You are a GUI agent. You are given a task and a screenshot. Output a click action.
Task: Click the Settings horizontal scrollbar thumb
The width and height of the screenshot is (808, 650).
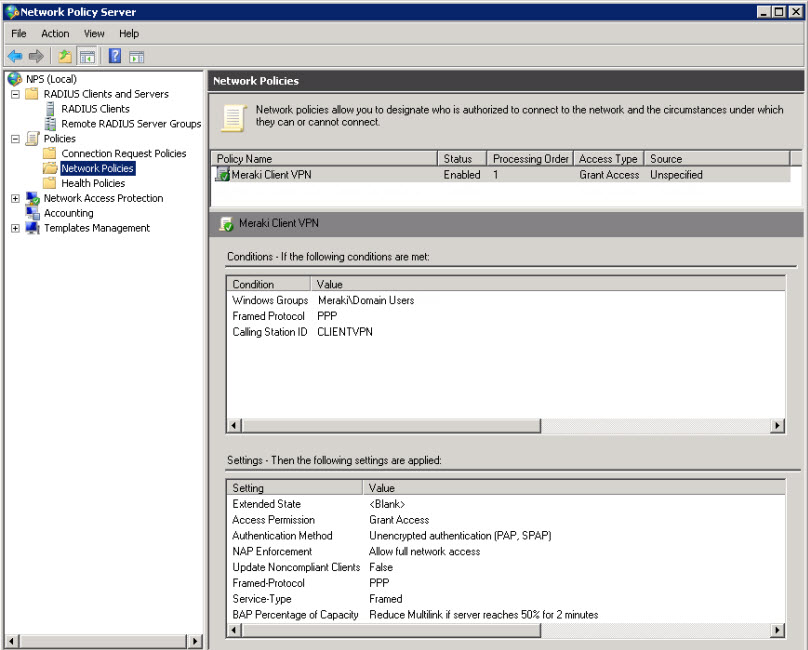[x=391, y=630]
